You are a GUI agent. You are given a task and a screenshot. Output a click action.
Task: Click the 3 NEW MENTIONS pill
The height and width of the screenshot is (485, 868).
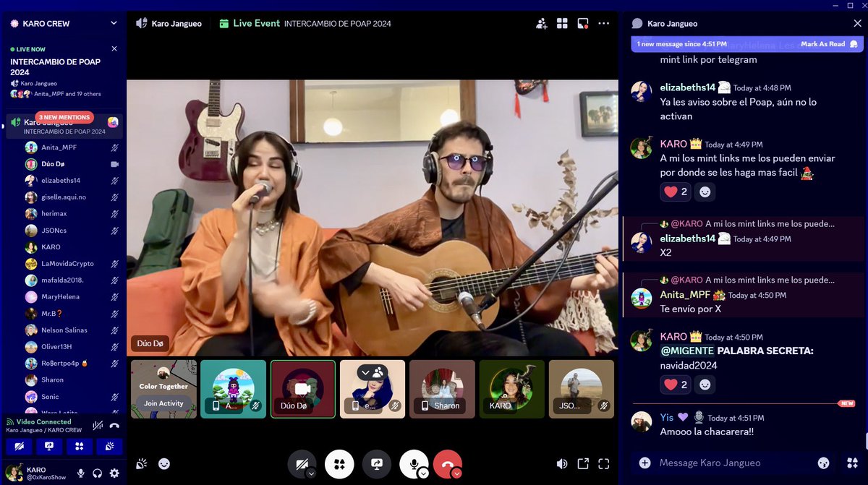click(x=65, y=117)
